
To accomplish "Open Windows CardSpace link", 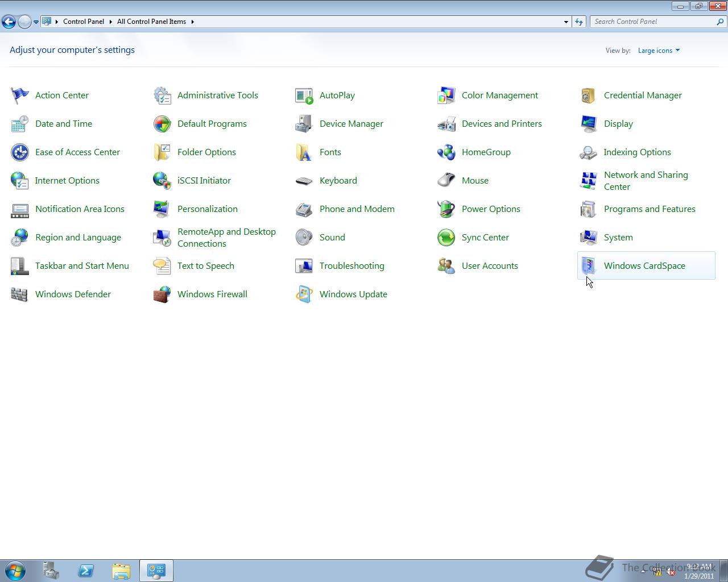I will 644,266.
